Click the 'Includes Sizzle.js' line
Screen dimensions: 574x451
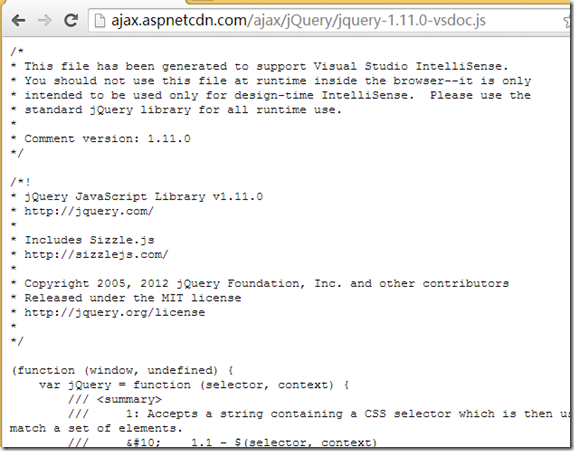[x=89, y=240]
